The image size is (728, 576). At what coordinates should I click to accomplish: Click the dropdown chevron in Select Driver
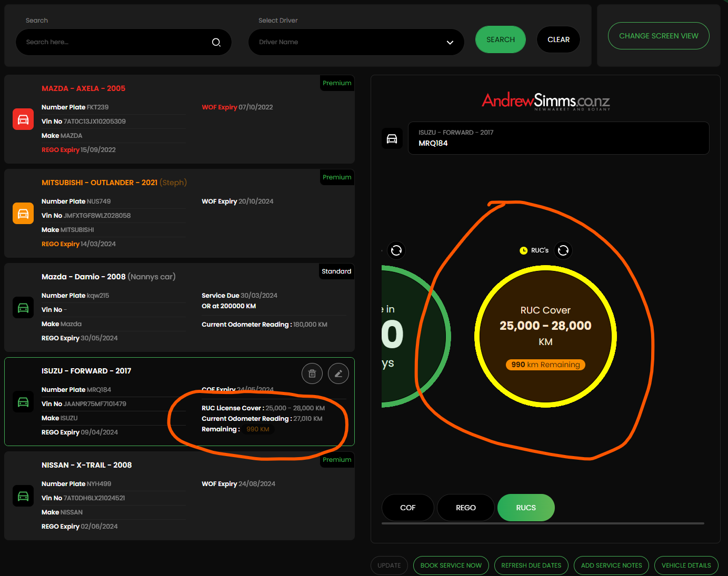(x=450, y=43)
